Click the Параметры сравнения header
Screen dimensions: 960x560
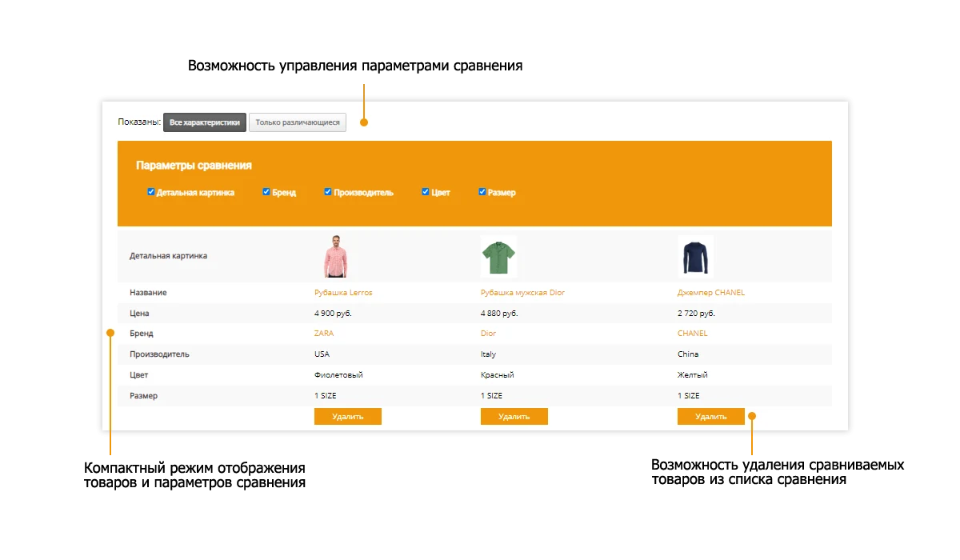[x=194, y=166]
